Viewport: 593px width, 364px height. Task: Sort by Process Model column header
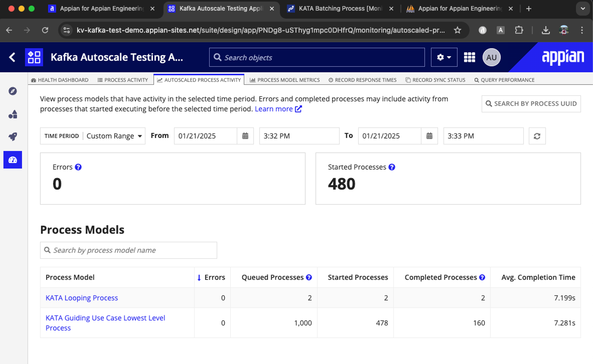pos(70,277)
